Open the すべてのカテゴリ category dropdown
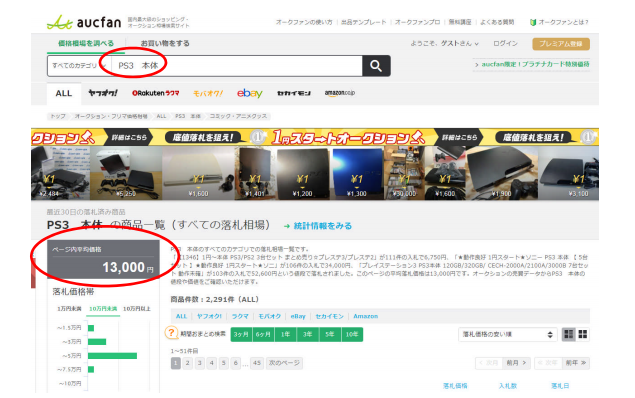The width and height of the screenshot is (635, 398). point(79,66)
